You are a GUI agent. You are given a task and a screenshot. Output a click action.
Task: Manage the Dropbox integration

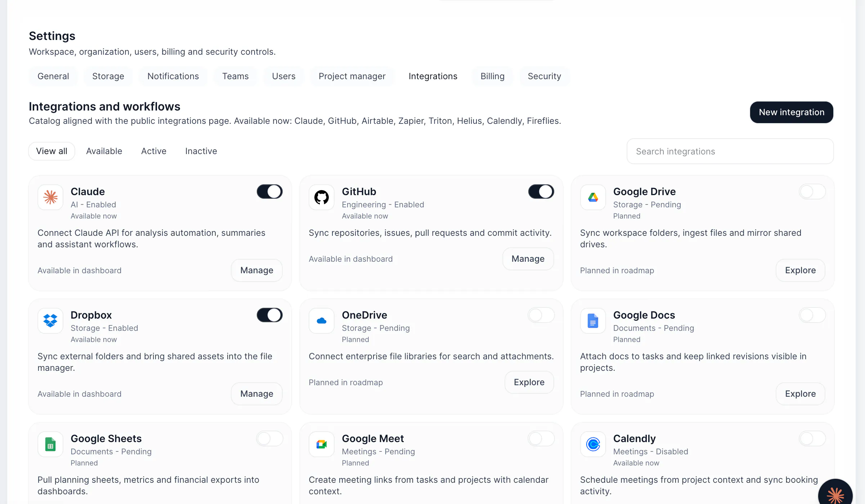tap(257, 394)
